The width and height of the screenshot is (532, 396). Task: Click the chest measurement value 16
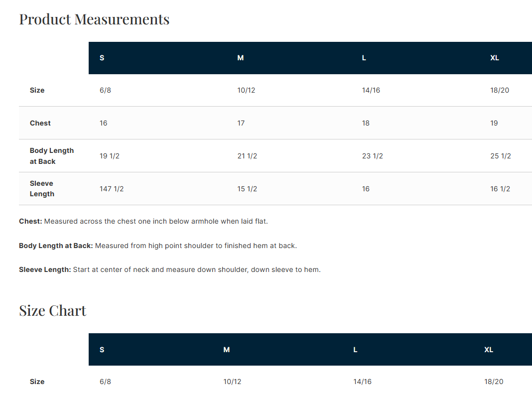pos(103,123)
